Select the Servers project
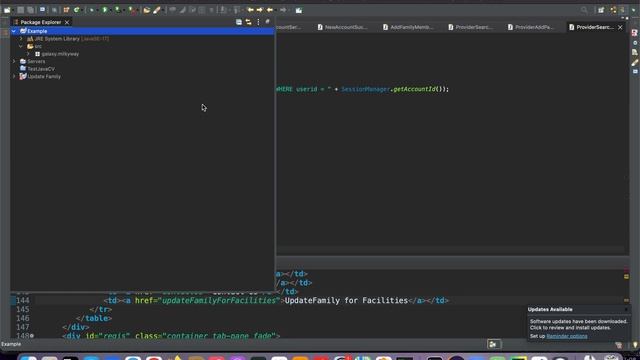Viewport: 640px width, 360px height. point(33,61)
